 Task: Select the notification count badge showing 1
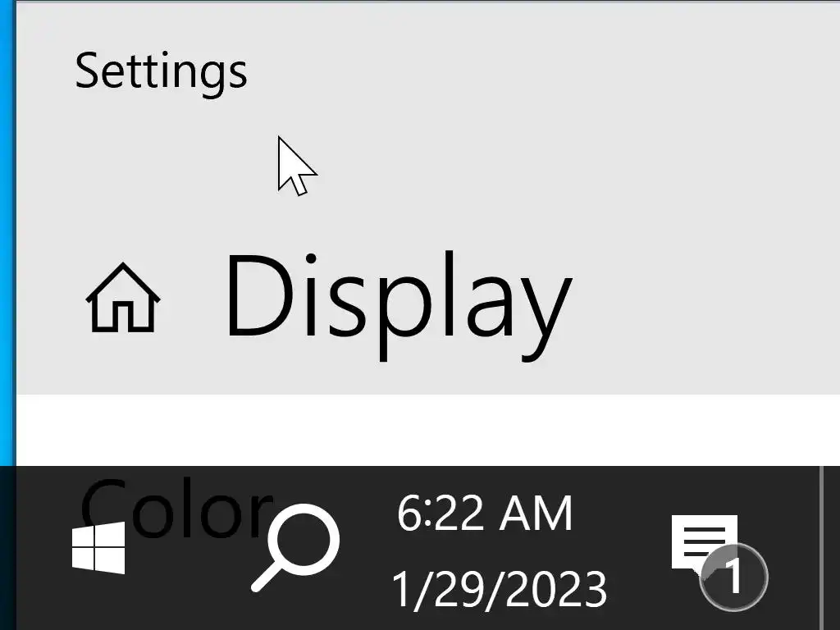(734, 577)
